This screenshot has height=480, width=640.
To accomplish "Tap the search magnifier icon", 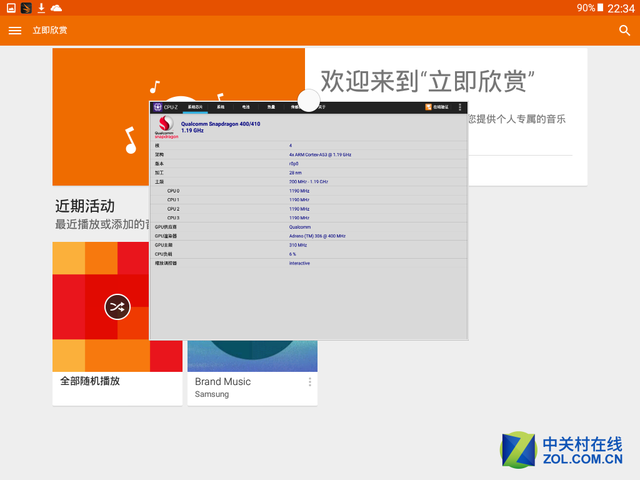I will point(624,30).
